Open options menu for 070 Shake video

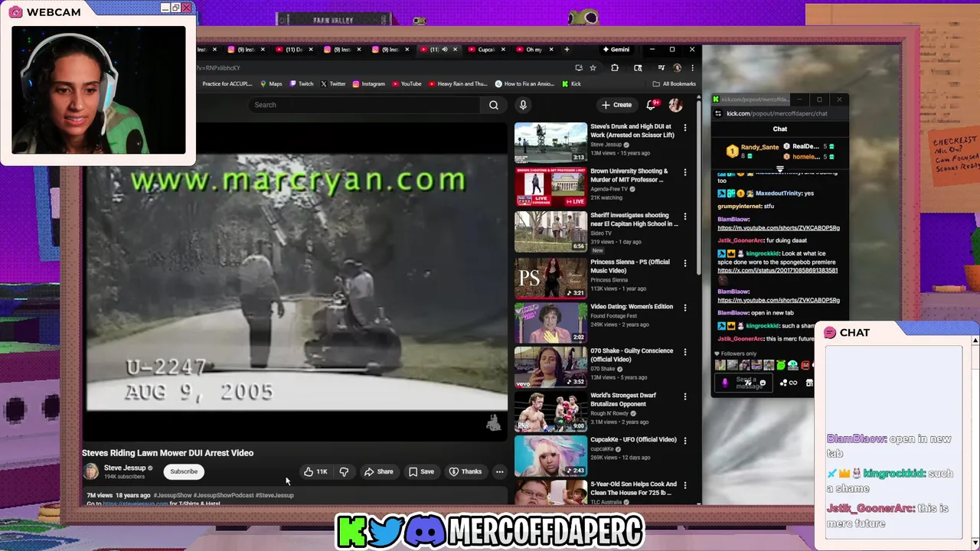pos(685,352)
